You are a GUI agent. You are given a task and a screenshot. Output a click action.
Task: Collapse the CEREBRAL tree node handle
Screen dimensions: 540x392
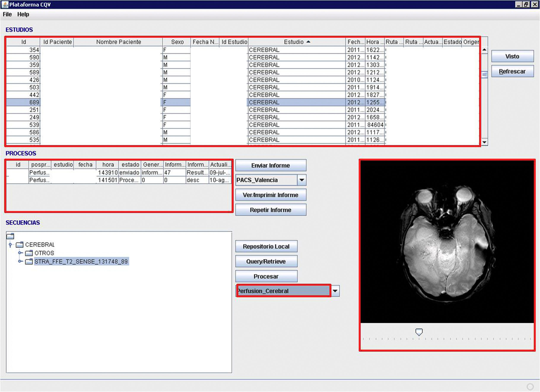[10, 245]
